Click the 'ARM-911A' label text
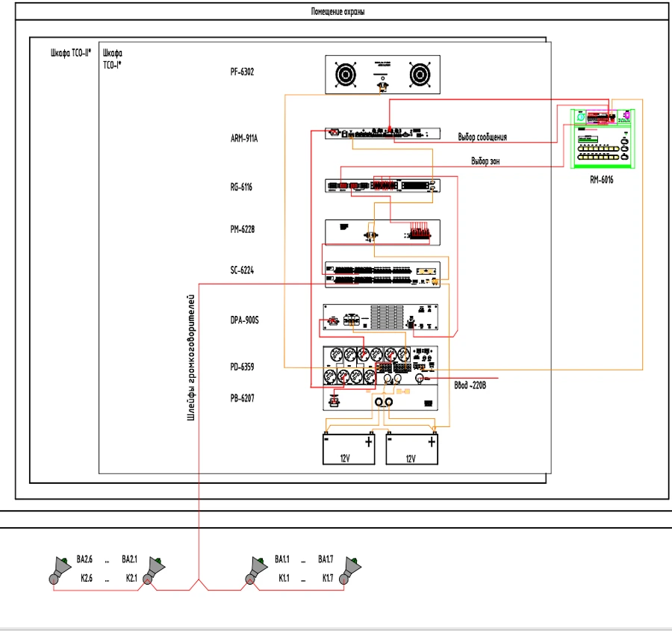Screen dimensions: 672x631 244,138
